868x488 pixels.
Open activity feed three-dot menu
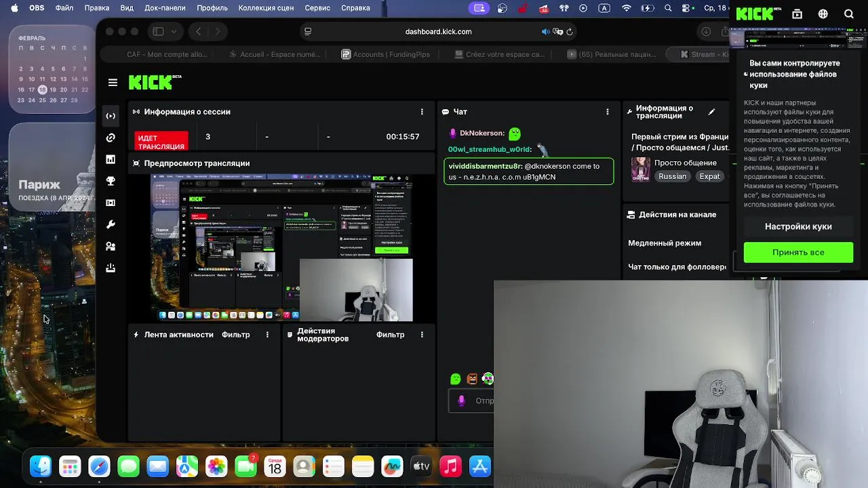pos(267,335)
